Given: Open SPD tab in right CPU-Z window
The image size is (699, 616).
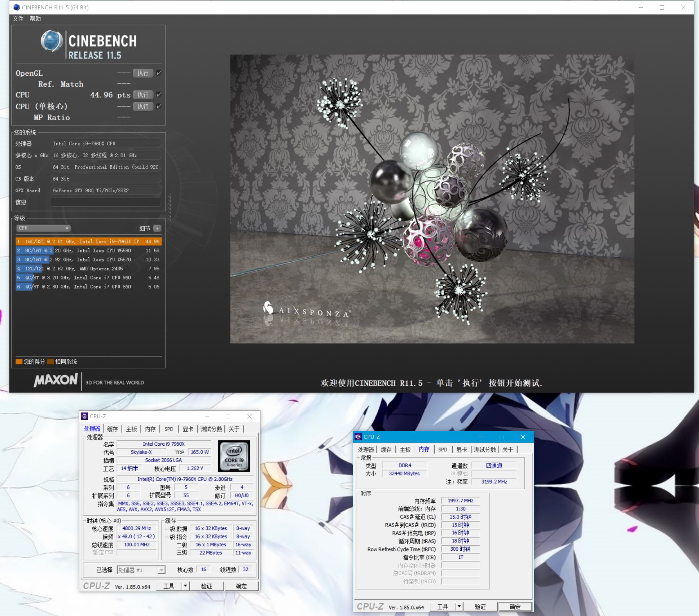Looking at the screenshot, I should [x=443, y=449].
